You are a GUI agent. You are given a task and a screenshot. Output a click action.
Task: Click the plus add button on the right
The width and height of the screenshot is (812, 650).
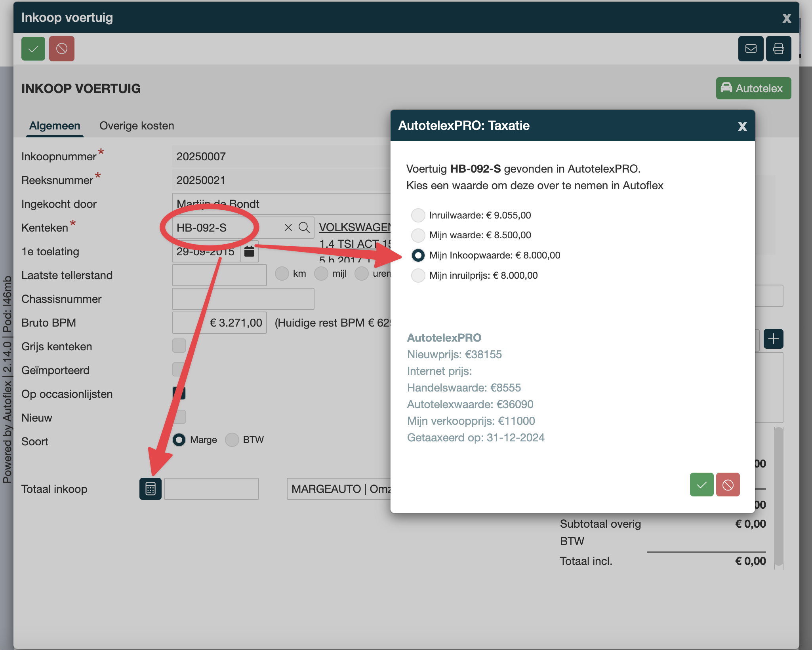[773, 338]
